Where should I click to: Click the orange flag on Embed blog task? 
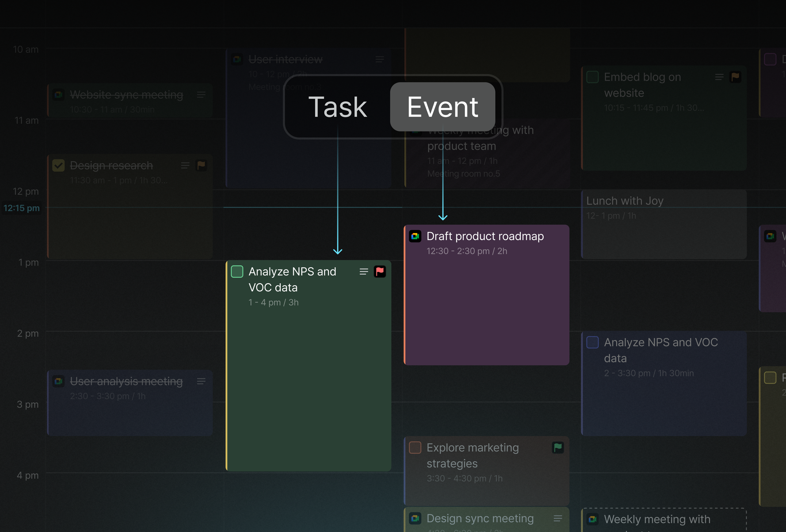(735, 77)
